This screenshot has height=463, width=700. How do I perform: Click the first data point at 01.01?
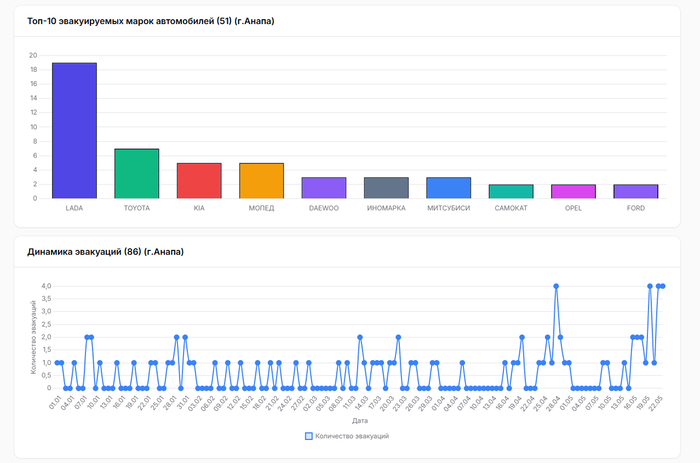click(x=55, y=363)
